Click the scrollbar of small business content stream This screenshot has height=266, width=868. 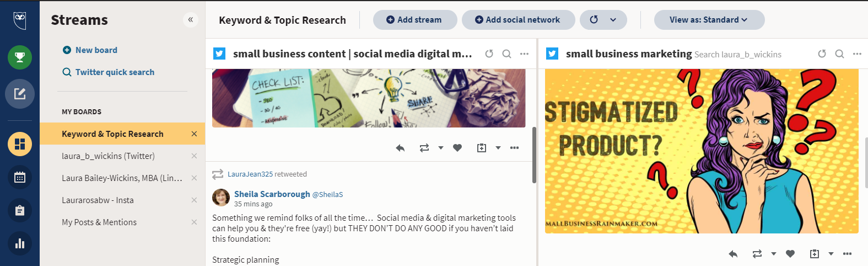click(x=534, y=155)
